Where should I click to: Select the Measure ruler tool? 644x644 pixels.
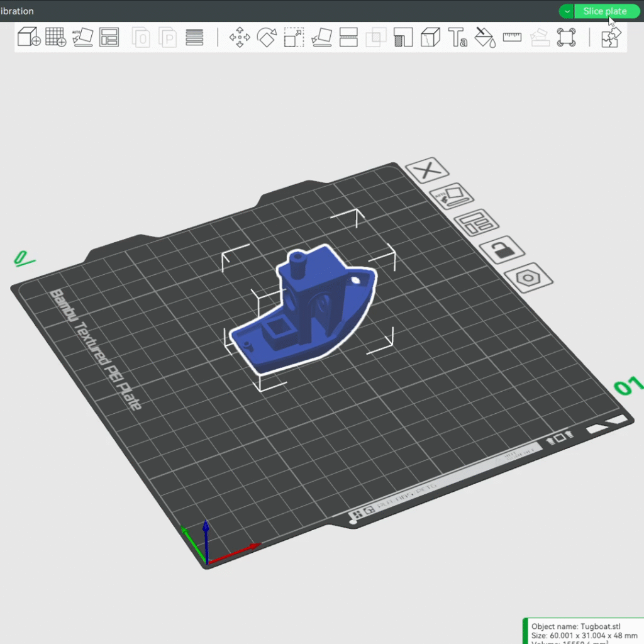click(512, 37)
